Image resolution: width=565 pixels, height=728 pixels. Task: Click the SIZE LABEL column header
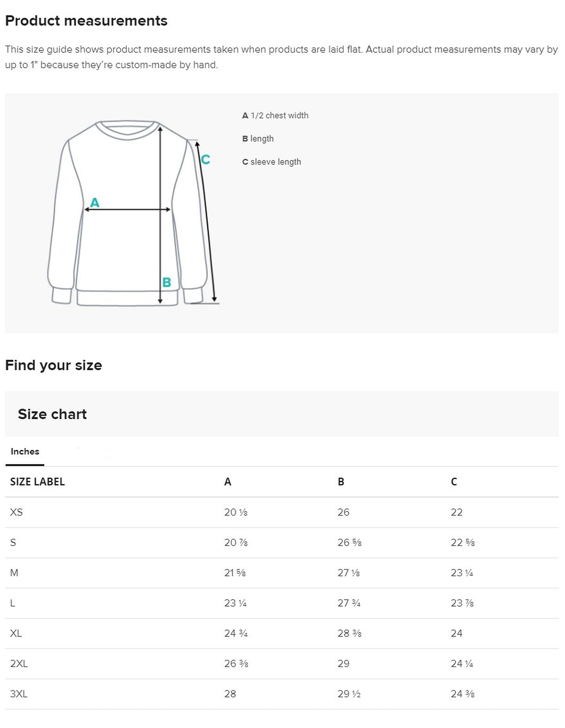pos(37,482)
